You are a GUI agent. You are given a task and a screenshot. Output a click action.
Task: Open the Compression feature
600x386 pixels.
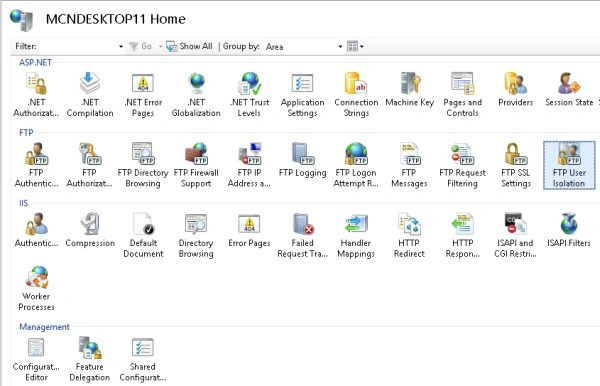[90, 230]
